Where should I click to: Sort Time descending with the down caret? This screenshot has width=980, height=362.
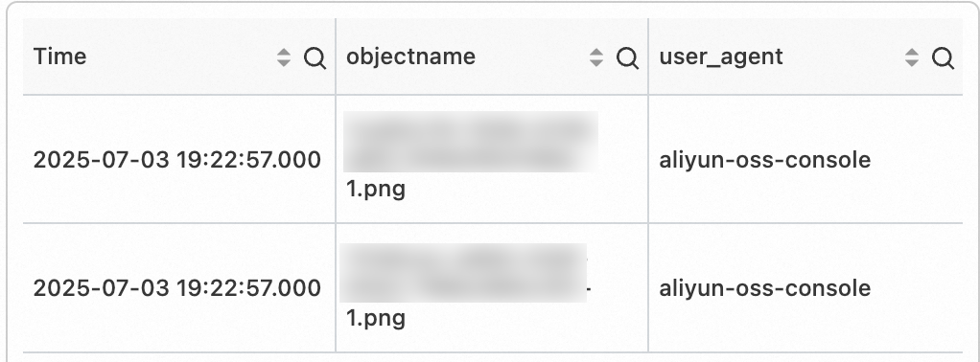click(284, 63)
